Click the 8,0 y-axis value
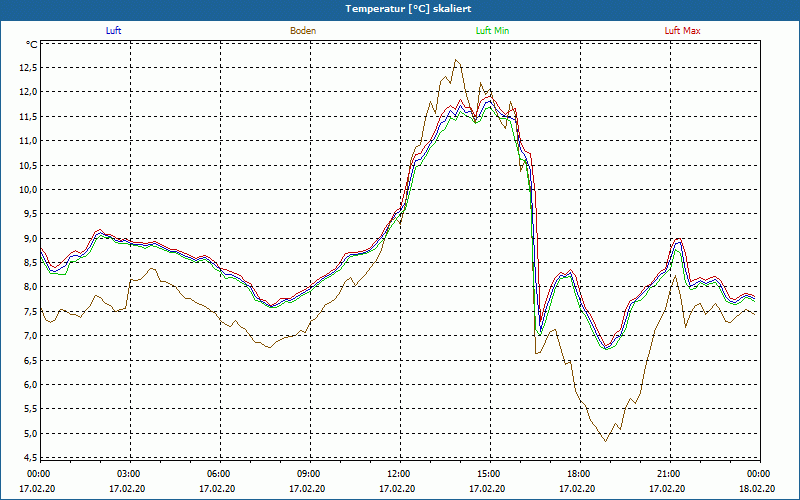The height and width of the screenshot is (500, 800). click(x=29, y=287)
